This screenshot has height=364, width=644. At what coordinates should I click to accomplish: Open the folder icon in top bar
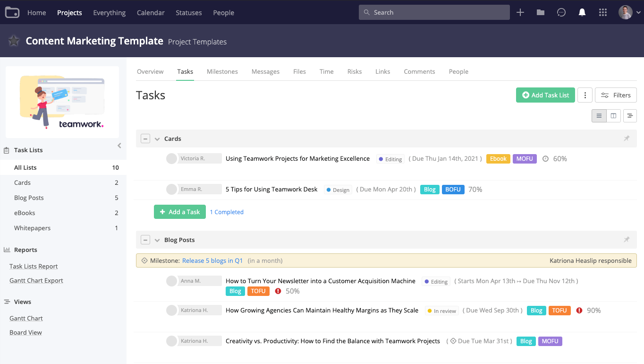point(541,13)
